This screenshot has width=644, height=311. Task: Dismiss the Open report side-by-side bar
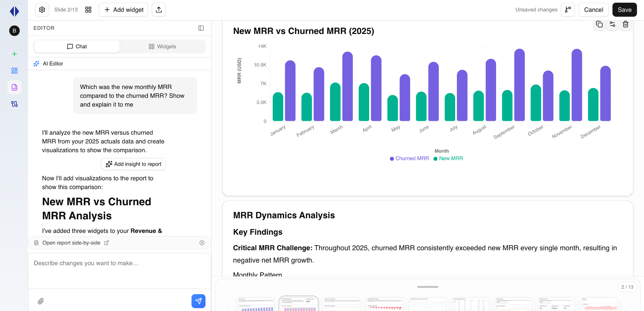tap(202, 243)
